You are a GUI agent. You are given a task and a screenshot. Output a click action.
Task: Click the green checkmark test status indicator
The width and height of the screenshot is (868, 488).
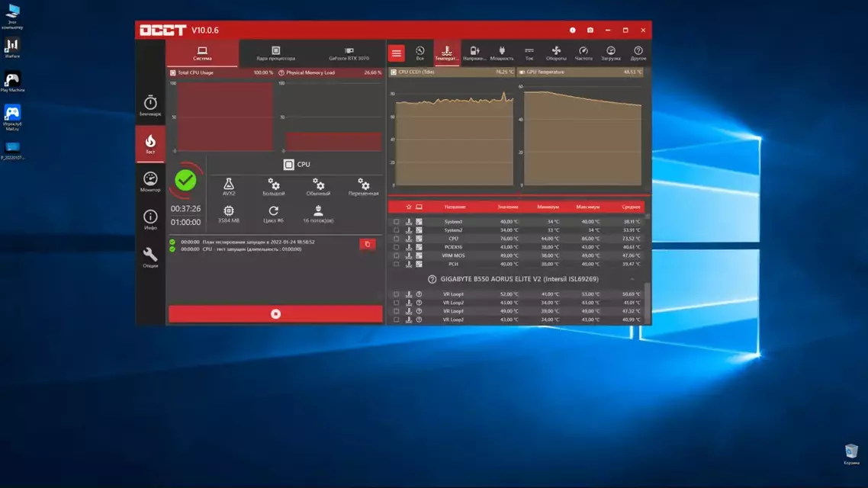coord(185,181)
